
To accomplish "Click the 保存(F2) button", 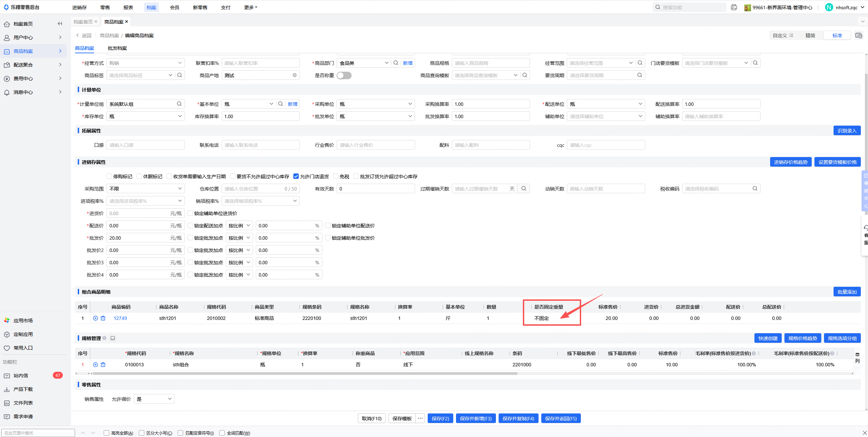I will coord(440,418).
